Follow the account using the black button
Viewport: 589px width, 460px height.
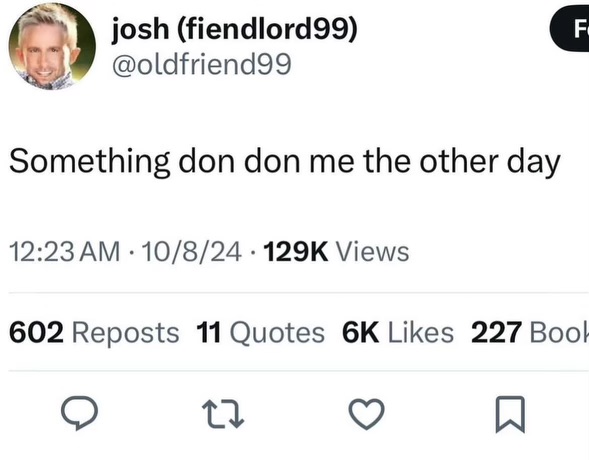click(570, 29)
